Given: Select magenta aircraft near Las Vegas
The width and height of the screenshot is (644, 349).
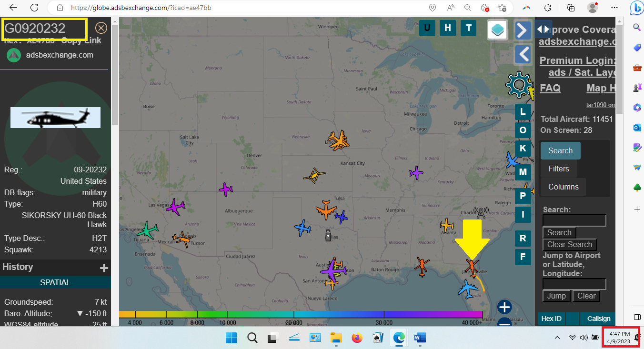Looking at the screenshot, I should click(x=176, y=207).
